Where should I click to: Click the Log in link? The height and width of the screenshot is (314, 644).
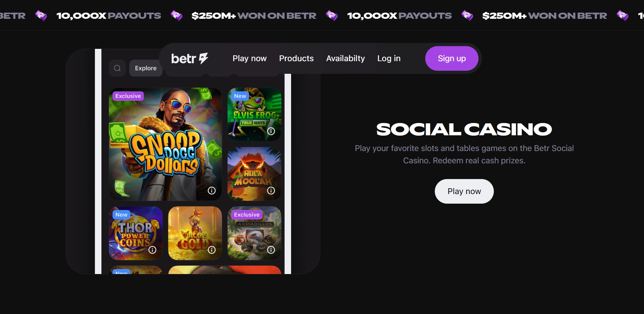pos(389,58)
